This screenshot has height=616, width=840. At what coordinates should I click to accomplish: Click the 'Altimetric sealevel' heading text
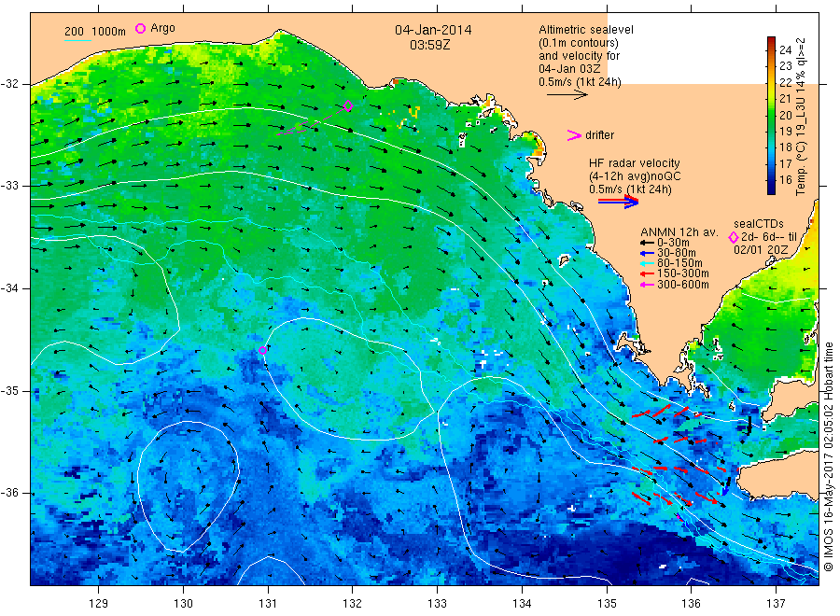[586, 30]
